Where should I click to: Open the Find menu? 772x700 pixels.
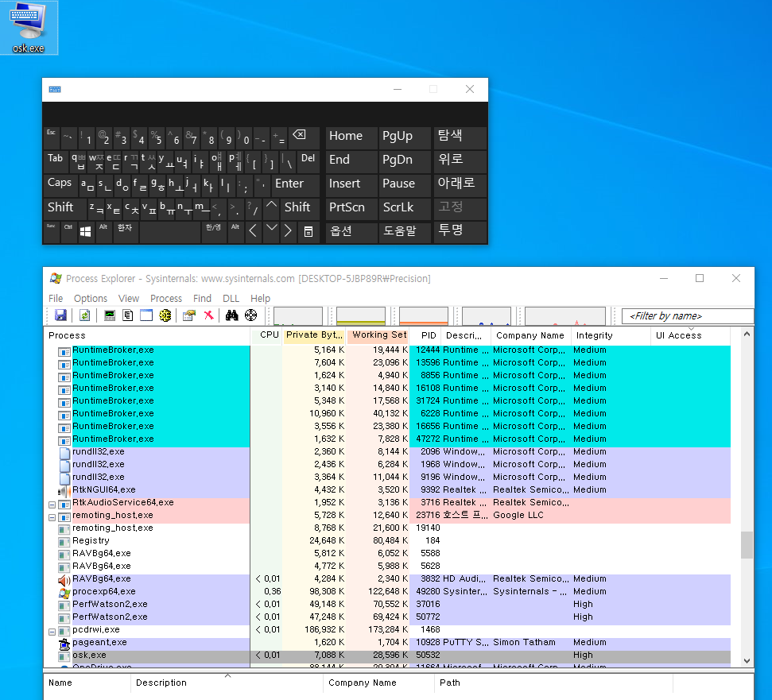(202, 299)
